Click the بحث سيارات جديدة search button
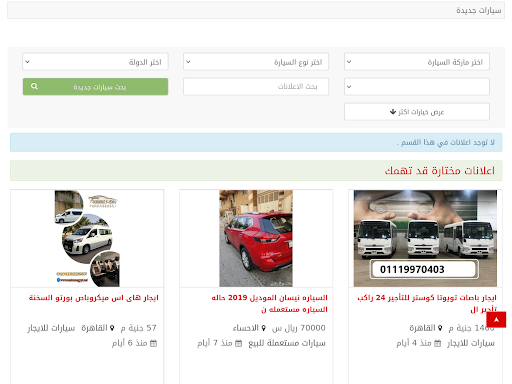 [95, 87]
